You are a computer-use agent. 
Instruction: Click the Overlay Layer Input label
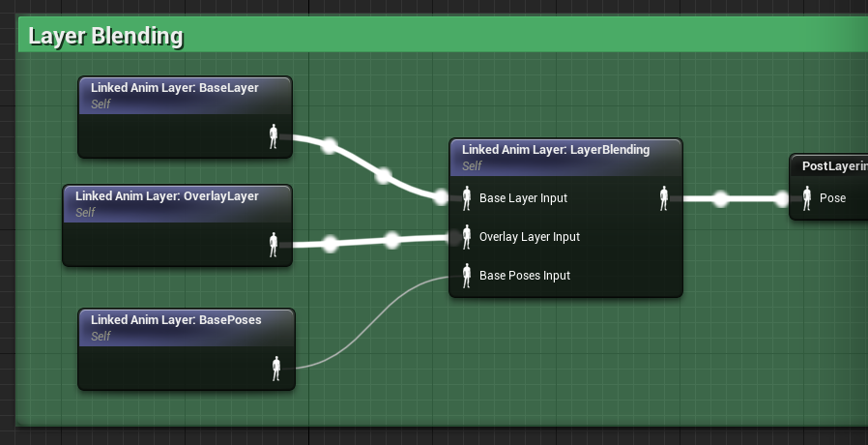coord(530,237)
